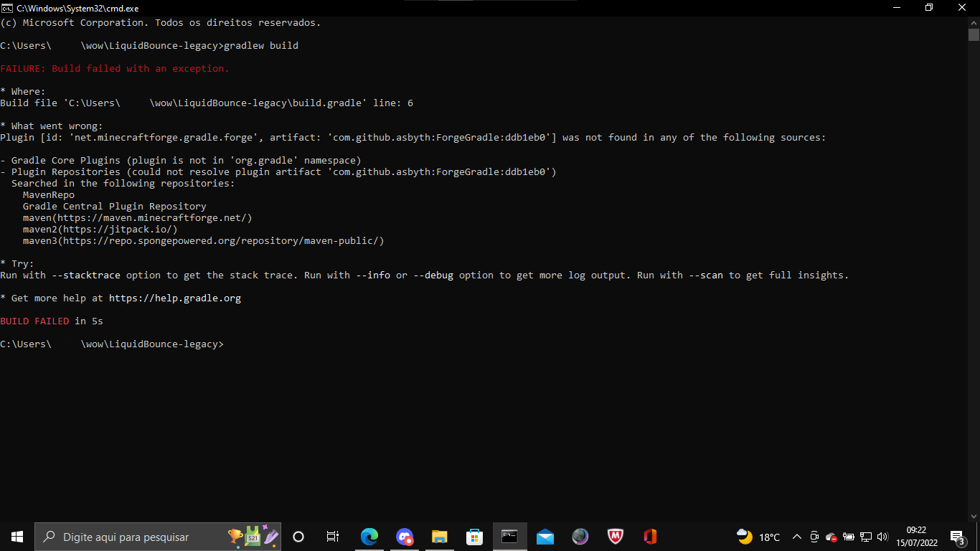Open the network icon in the tray
Image resolution: width=980 pixels, height=551 pixels.
coord(866,537)
